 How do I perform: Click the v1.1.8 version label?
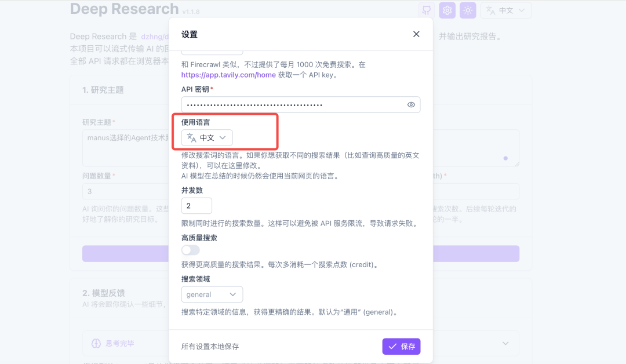coord(191,12)
